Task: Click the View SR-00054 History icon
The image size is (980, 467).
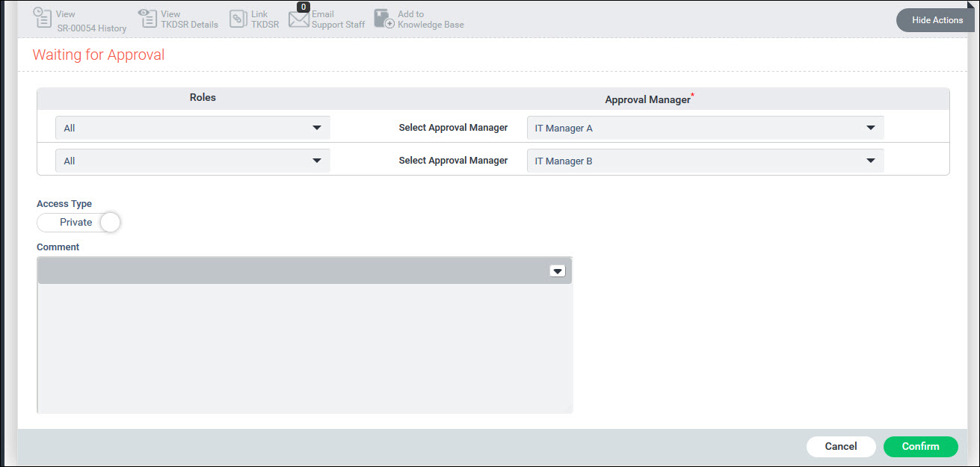Action: click(x=43, y=19)
